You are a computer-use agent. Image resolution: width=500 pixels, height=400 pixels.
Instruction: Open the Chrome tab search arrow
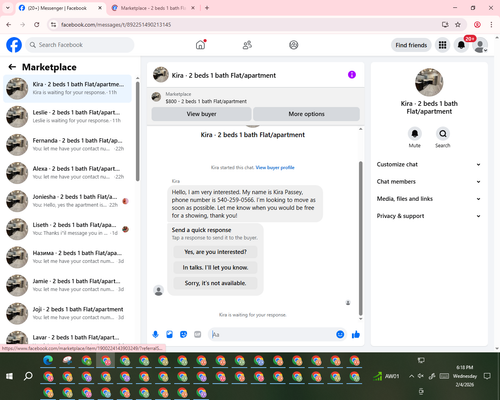[x=8, y=8]
